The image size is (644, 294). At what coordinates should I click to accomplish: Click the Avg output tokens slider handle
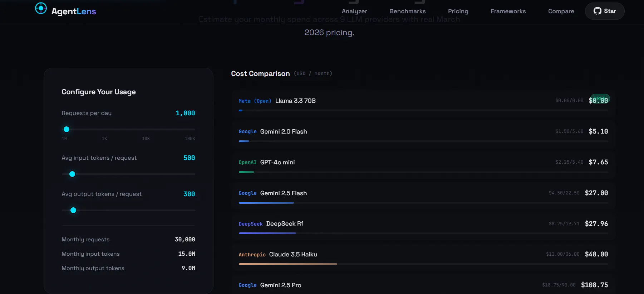(x=73, y=210)
